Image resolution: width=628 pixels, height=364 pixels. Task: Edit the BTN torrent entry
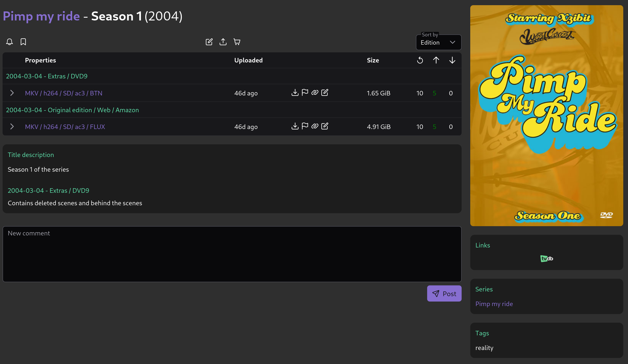[325, 93]
